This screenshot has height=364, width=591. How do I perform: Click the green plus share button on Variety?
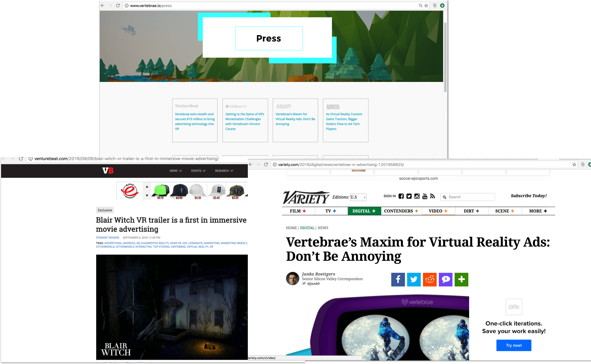[461, 279]
